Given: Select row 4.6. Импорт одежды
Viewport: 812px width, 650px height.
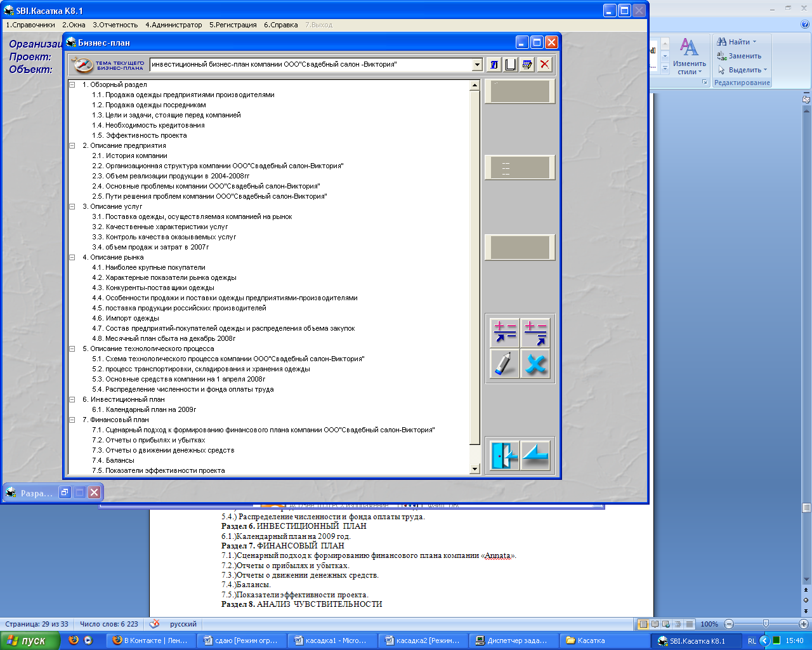Looking at the screenshot, I should pyautogui.click(x=126, y=318).
